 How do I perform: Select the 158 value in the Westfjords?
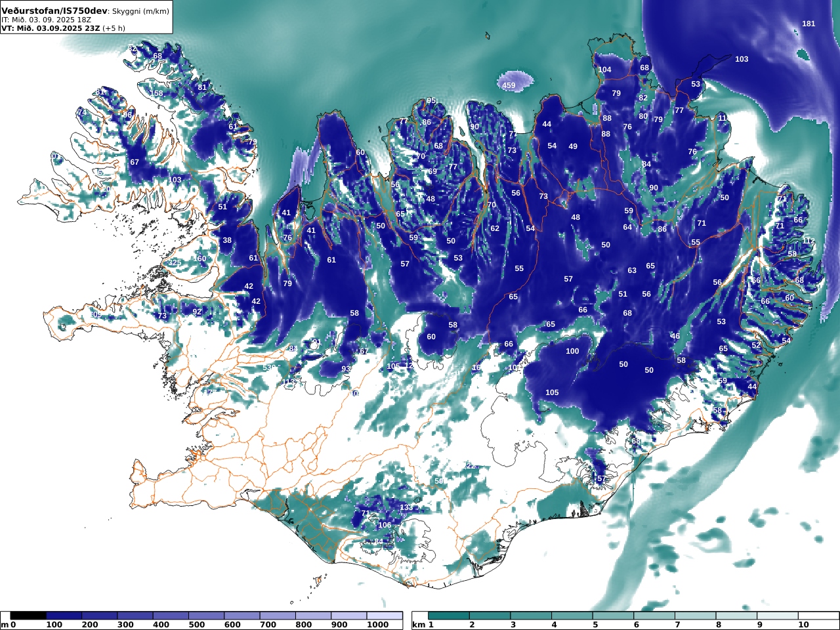coord(156,94)
